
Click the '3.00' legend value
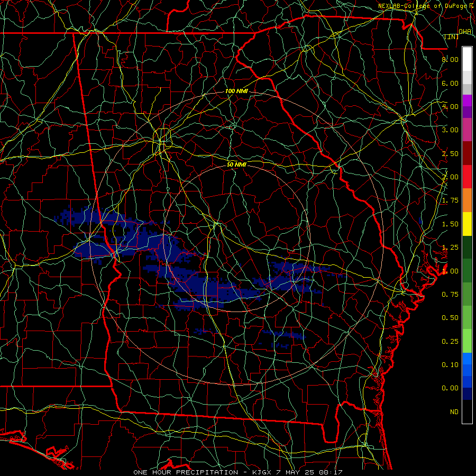click(x=450, y=130)
